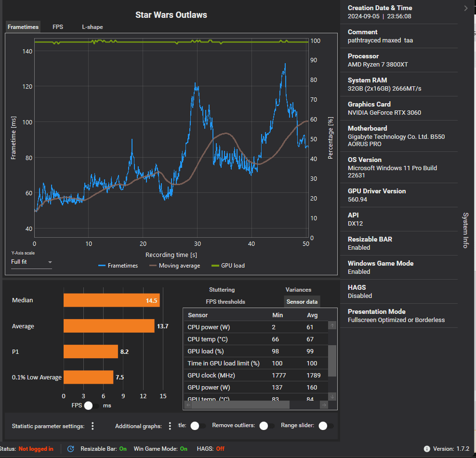The image size is (476, 458).
Task: Select the GPU load (%) row
Action: tap(256, 351)
